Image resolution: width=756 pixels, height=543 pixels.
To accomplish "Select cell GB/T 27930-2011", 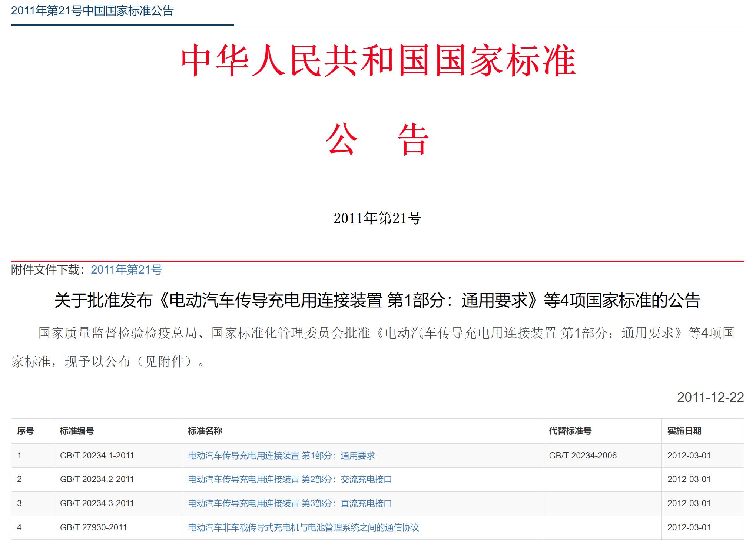I will [x=93, y=527].
